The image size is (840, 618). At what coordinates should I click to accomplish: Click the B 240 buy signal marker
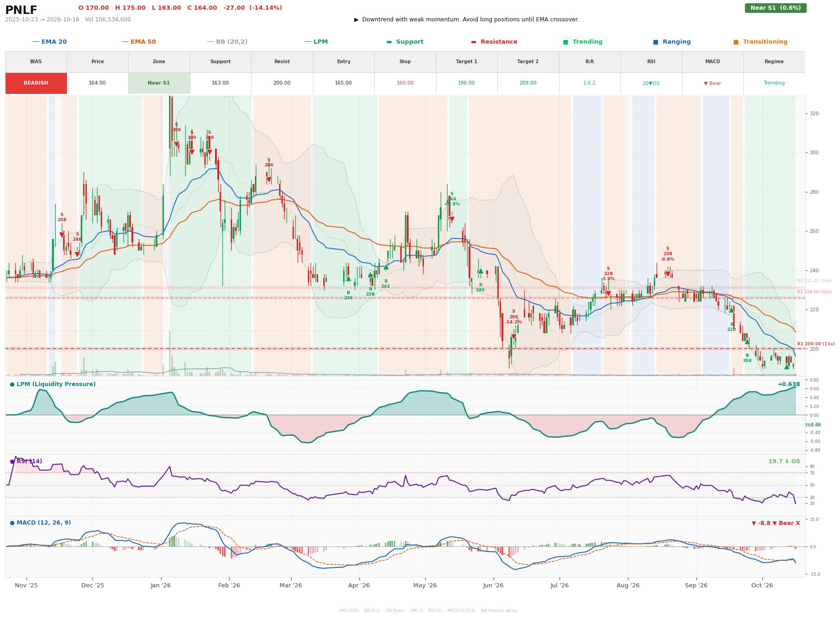[x=480, y=271]
